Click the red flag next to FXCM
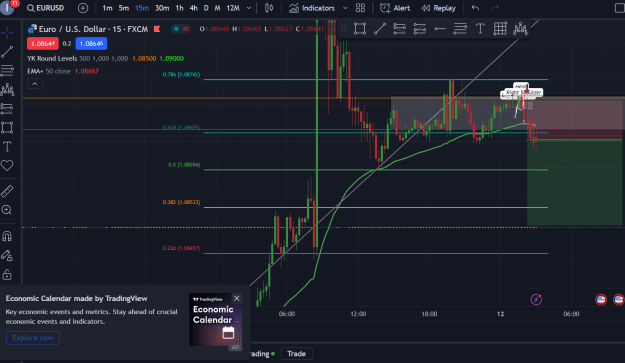This screenshot has width=625, height=363. [157, 29]
